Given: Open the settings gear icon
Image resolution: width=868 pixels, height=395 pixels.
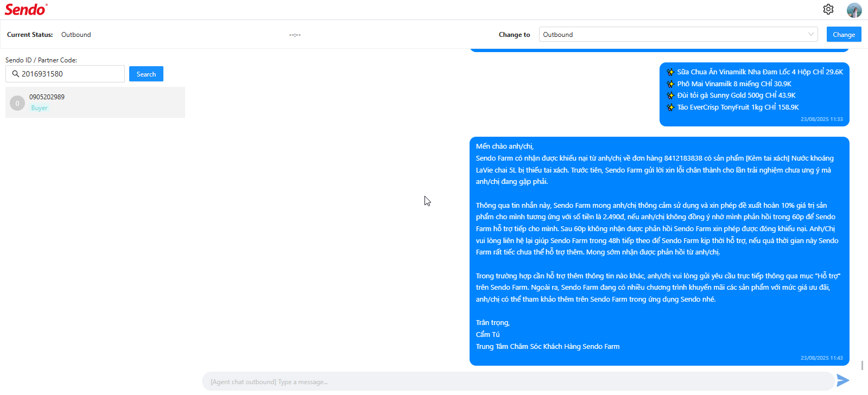Looking at the screenshot, I should click(828, 9).
